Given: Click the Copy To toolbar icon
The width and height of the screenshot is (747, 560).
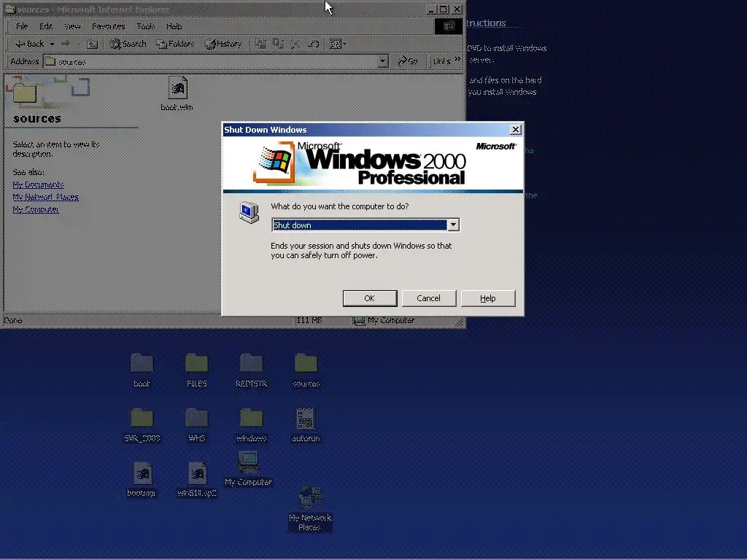Looking at the screenshot, I should tap(278, 44).
